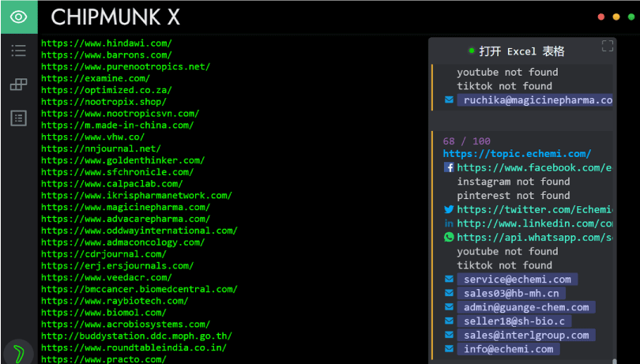The image size is (640, 364).
Task: Select email sales@interlgroup.com
Action: pos(526,336)
